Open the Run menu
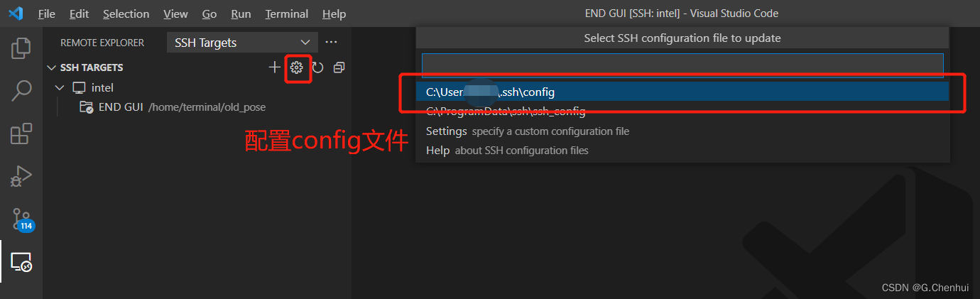The image size is (980, 299). [241, 13]
